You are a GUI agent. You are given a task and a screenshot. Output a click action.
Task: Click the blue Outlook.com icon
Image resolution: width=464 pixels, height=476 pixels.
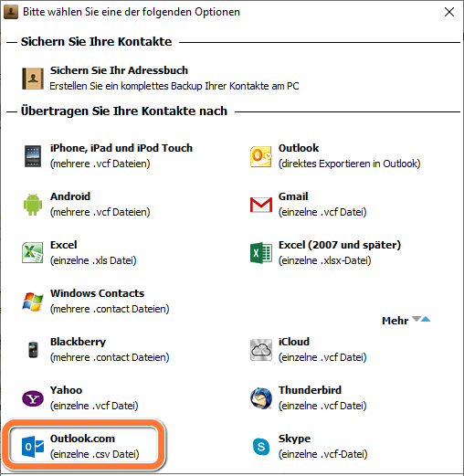click(x=33, y=447)
